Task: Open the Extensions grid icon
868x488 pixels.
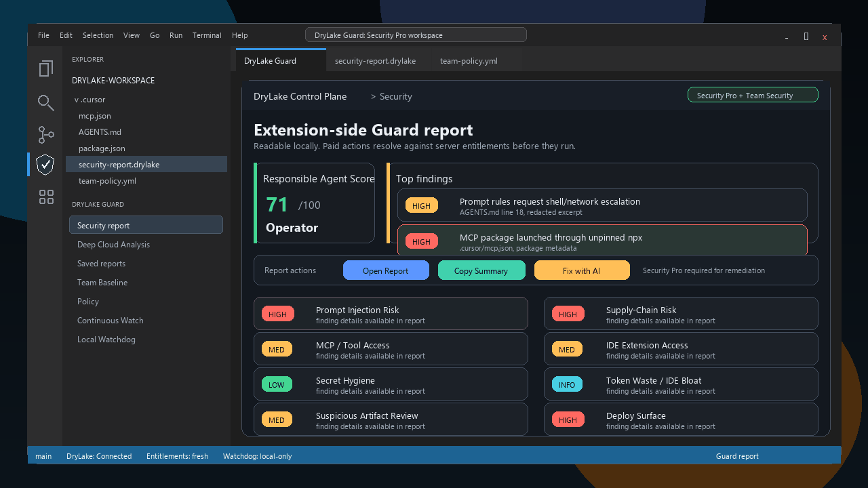Action: [45, 197]
